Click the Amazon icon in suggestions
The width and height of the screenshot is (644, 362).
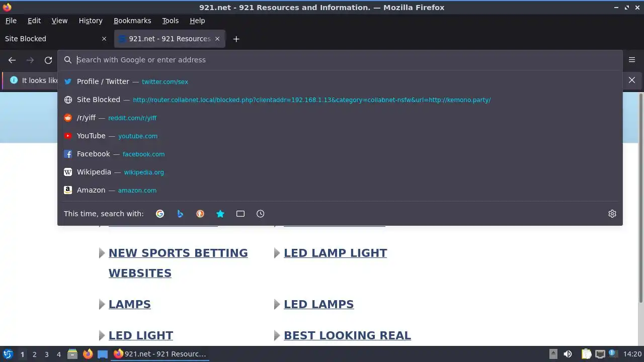[68, 190]
